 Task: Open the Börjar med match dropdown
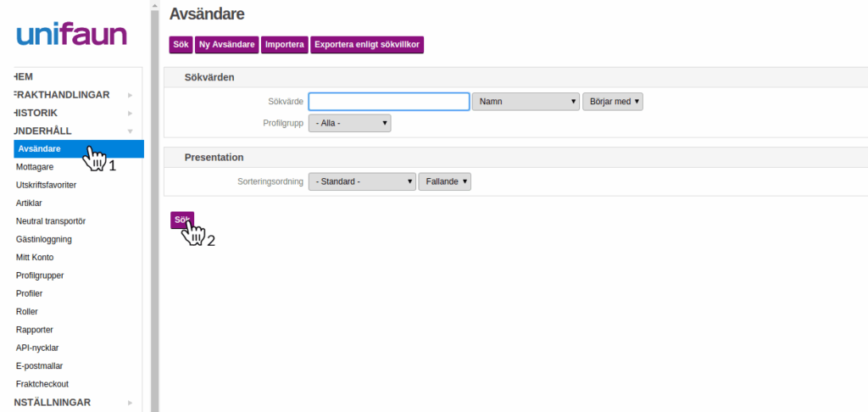[x=613, y=102]
